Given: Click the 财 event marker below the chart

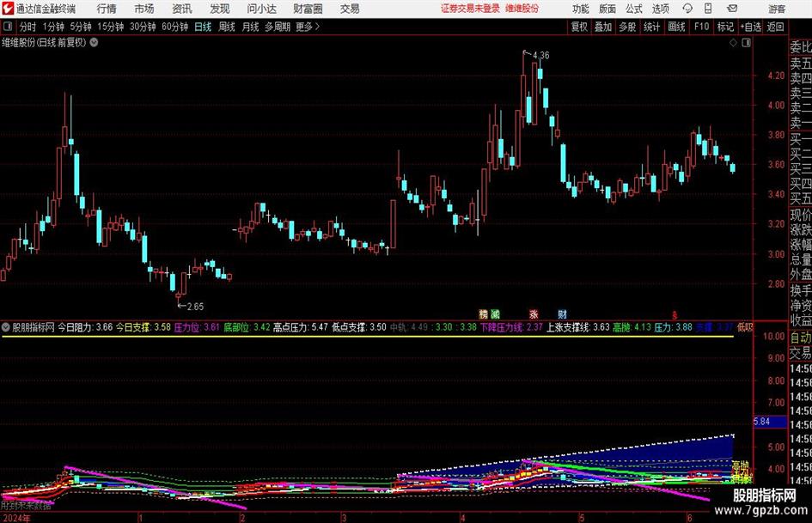Looking at the screenshot, I should pos(563,313).
